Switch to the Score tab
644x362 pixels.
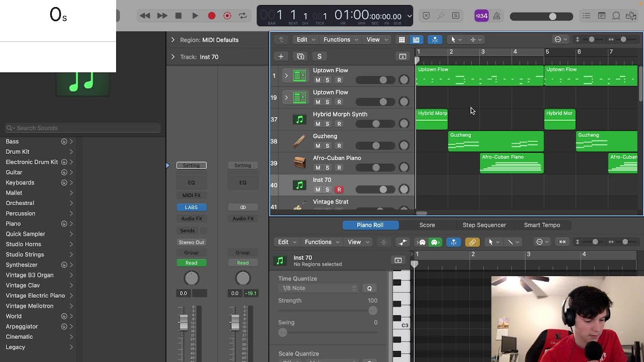(x=427, y=225)
